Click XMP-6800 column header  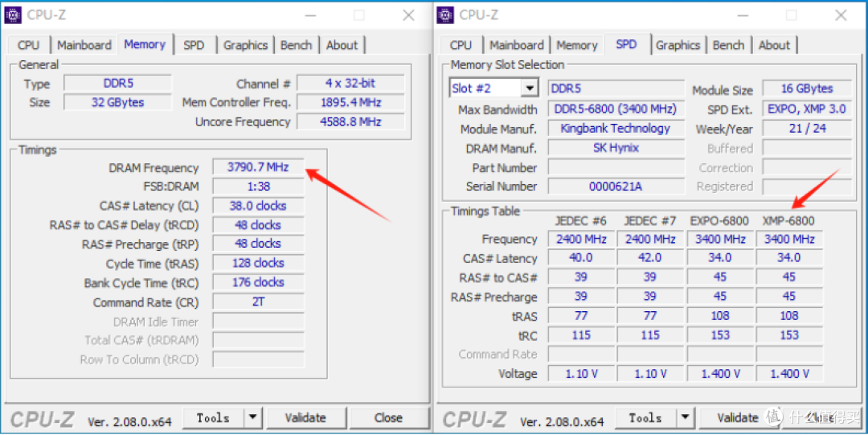tap(789, 221)
